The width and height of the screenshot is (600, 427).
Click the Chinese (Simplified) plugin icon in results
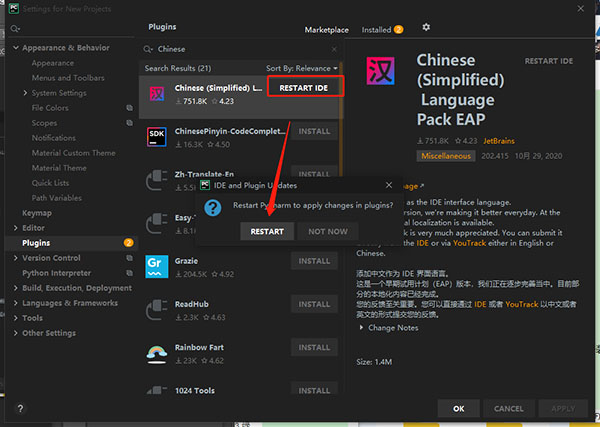pyautogui.click(x=157, y=94)
